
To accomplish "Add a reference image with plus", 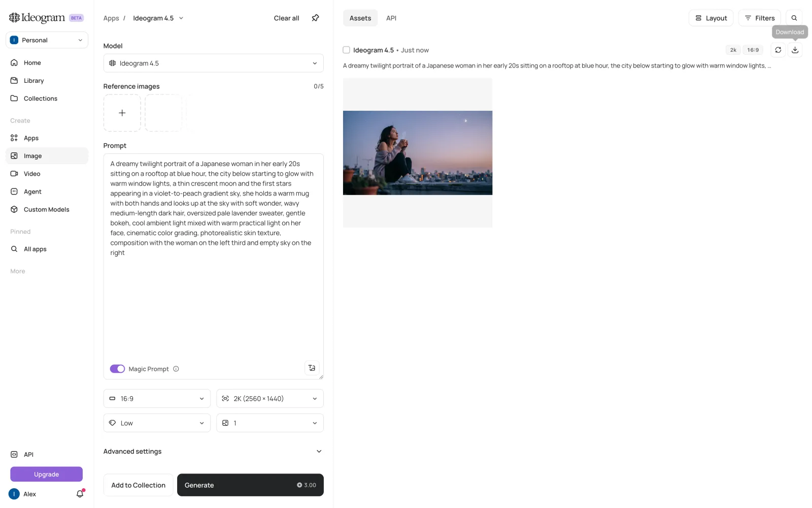I will click(122, 113).
